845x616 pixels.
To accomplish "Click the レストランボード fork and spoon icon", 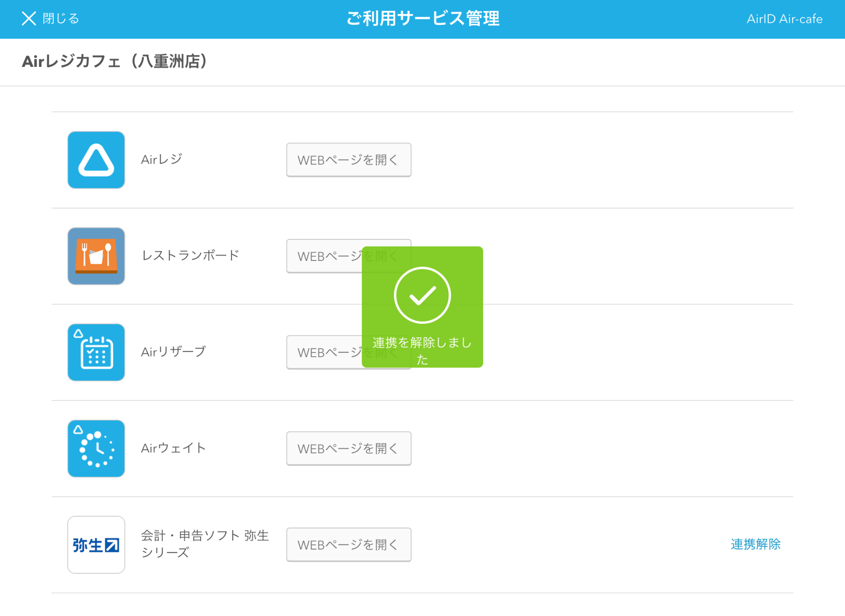I will 96,256.
